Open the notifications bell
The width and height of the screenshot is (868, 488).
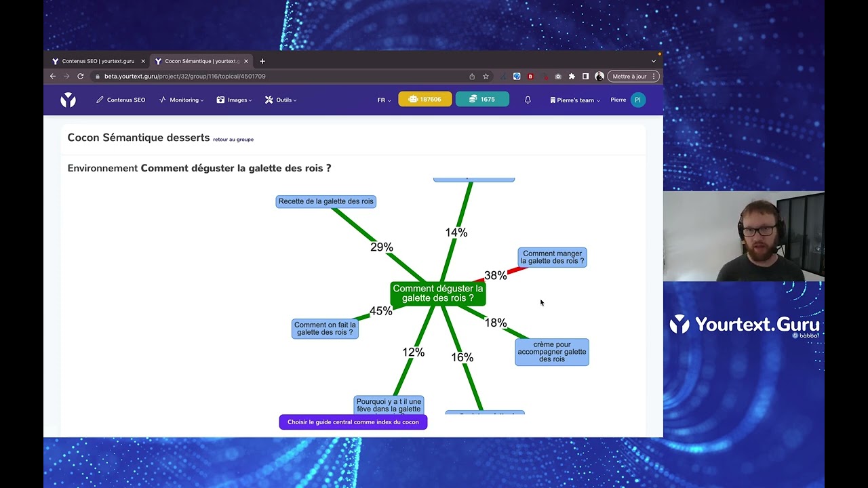point(528,100)
